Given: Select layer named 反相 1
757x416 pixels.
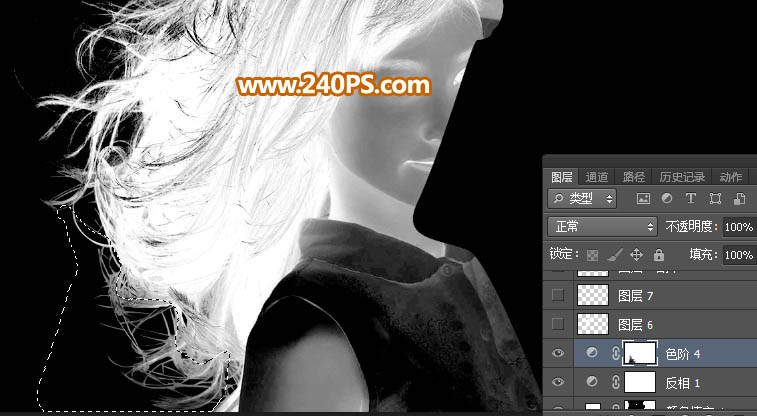Looking at the screenshot, I should 682,383.
